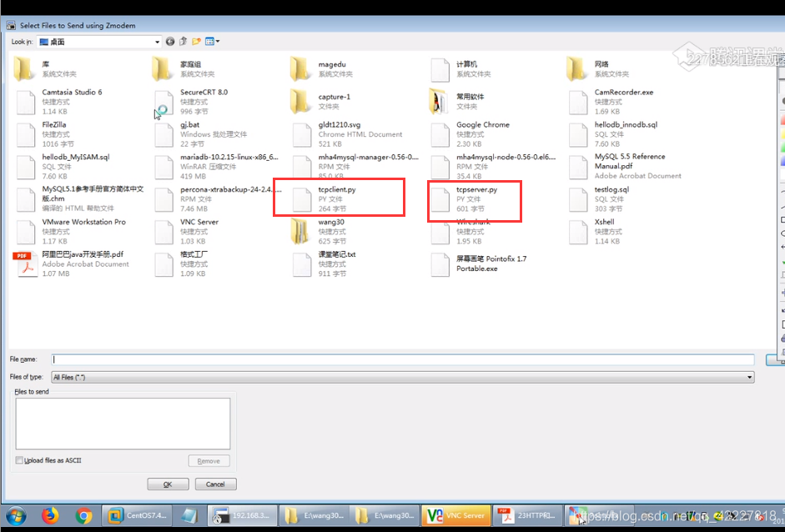Launch Chrome from the taskbar

(83, 515)
